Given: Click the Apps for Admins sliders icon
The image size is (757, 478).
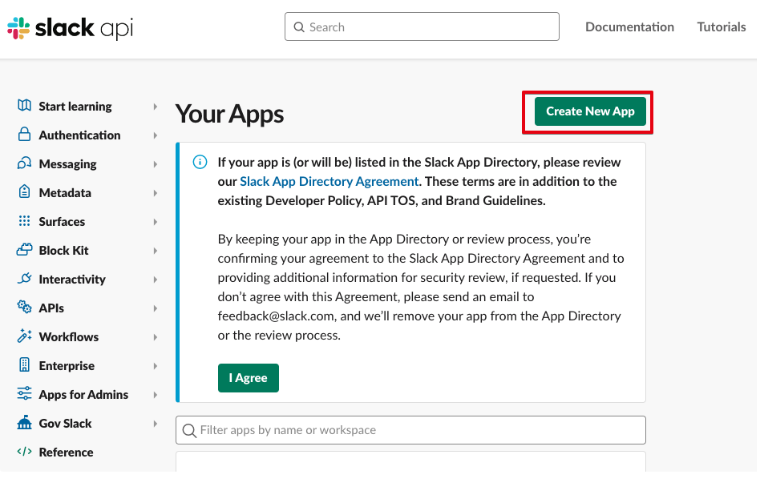Looking at the screenshot, I should (24, 394).
